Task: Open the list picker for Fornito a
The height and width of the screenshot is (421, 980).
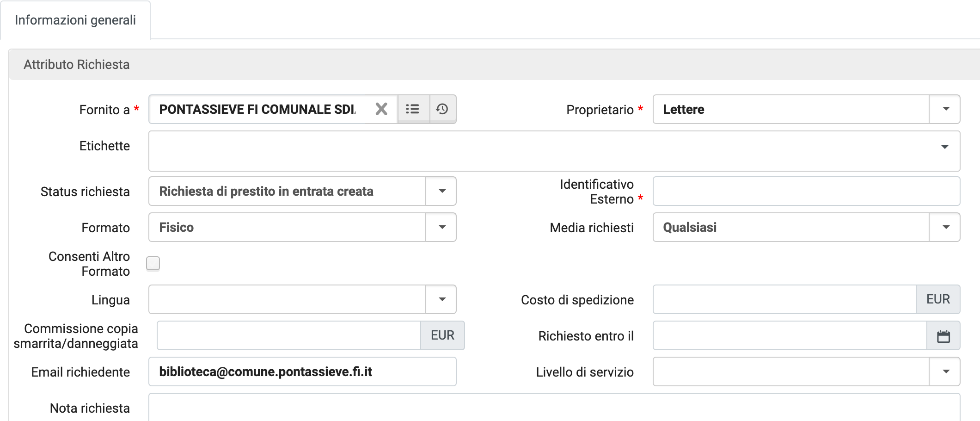Action: (x=413, y=109)
